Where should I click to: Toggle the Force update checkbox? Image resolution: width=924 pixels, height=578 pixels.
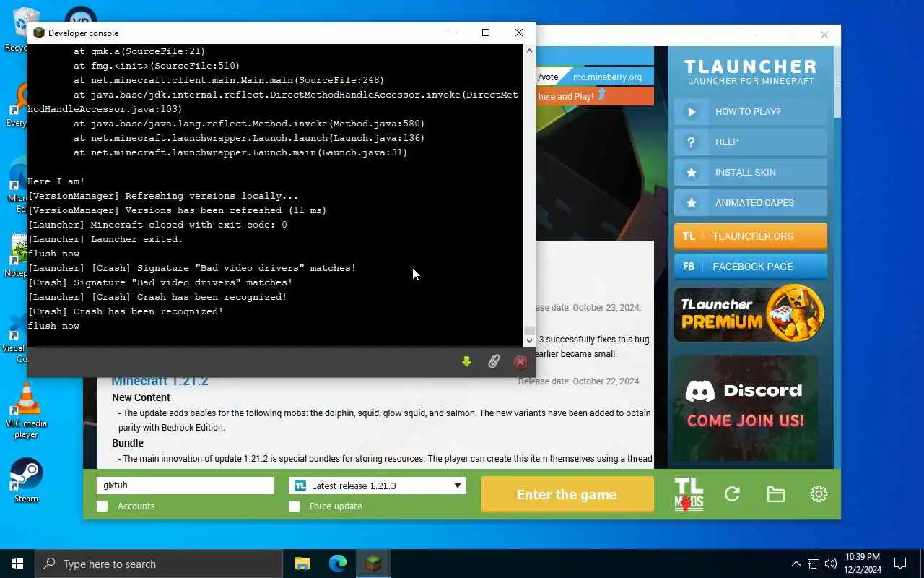tap(295, 506)
